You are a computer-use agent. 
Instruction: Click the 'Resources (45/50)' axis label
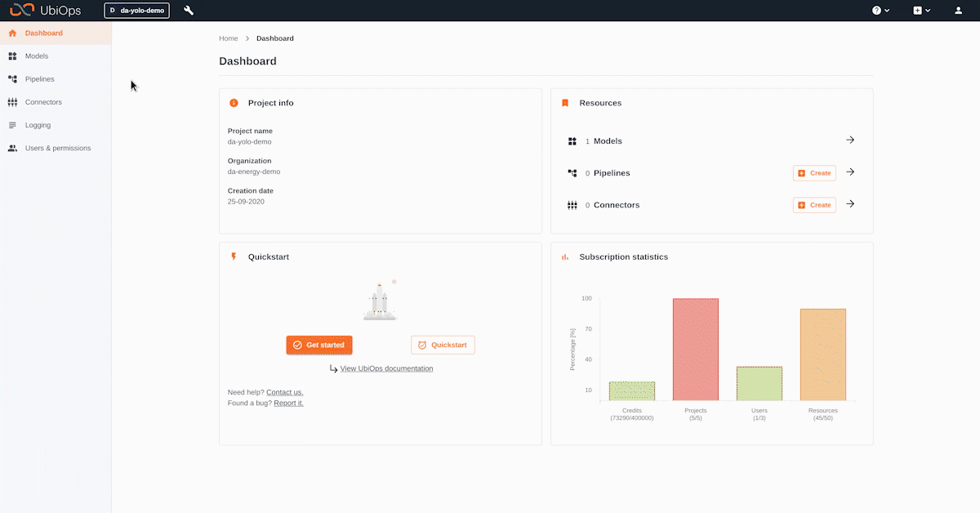click(823, 414)
